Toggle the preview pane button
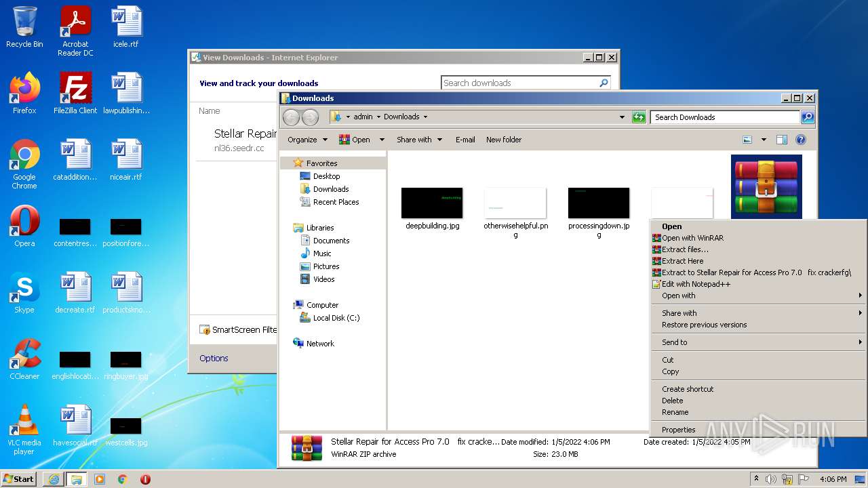This screenshot has height=488, width=868. (781, 140)
